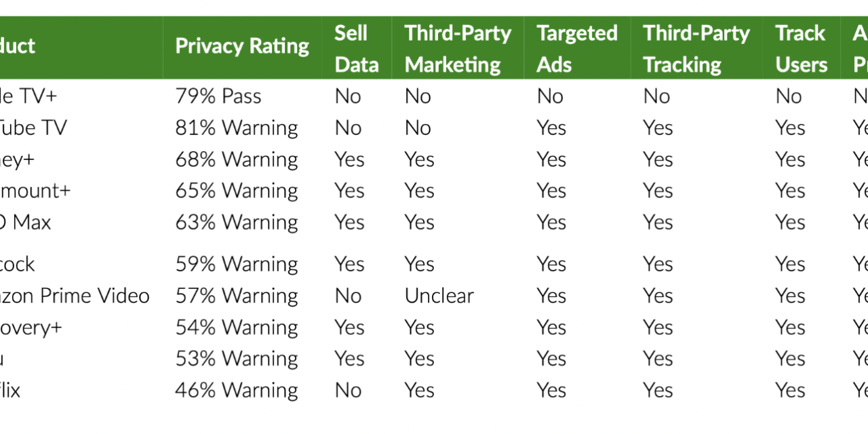This screenshot has width=868, height=434.
Task: Click the Privacy Rating column header
Action: (242, 46)
